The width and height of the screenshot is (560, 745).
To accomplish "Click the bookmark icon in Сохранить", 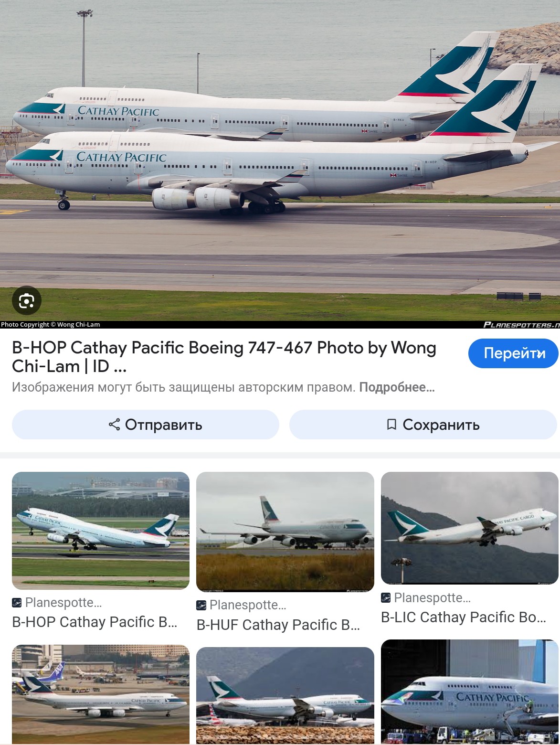I will click(x=391, y=425).
